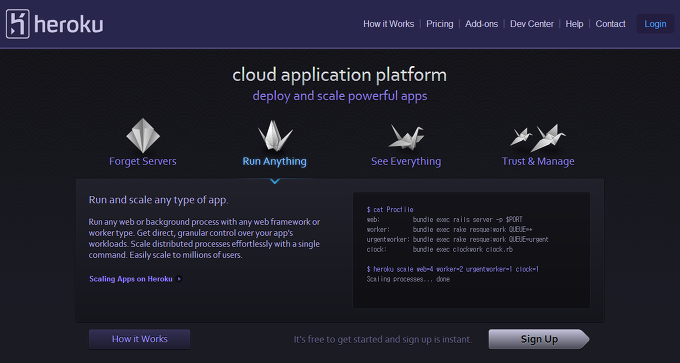Image resolution: width=680 pixels, height=363 pixels.
Task: Click the Heroku logo icon
Action: 18,24
